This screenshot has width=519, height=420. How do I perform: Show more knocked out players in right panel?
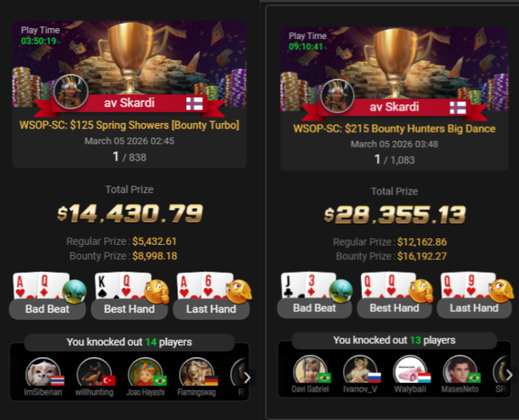(x=509, y=375)
